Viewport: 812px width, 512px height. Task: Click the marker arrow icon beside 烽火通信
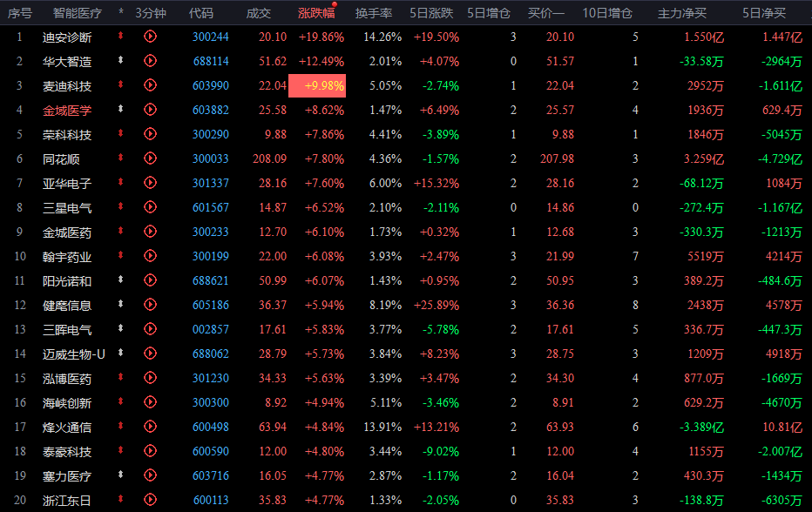pos(120,426)
